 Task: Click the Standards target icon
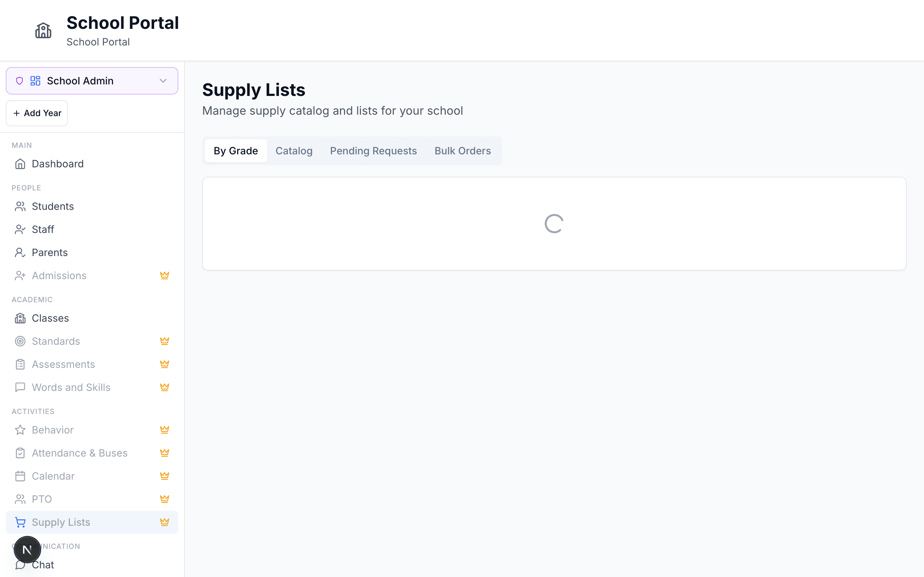point(20,341)
